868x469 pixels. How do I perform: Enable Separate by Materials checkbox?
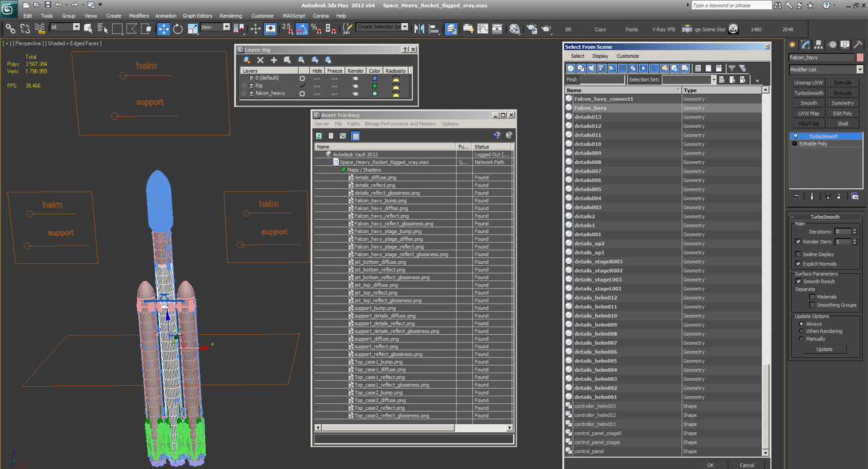point(812,297)
